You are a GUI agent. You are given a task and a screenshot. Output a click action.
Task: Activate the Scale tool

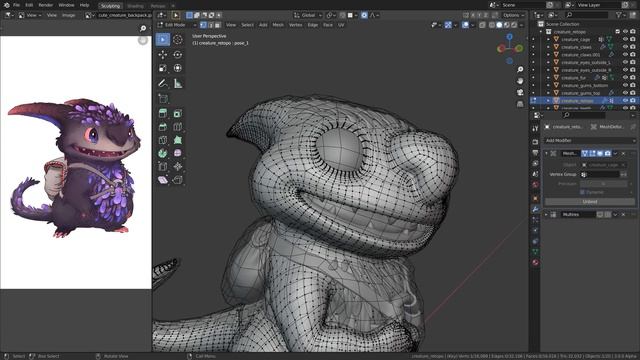tap(163, 68)
